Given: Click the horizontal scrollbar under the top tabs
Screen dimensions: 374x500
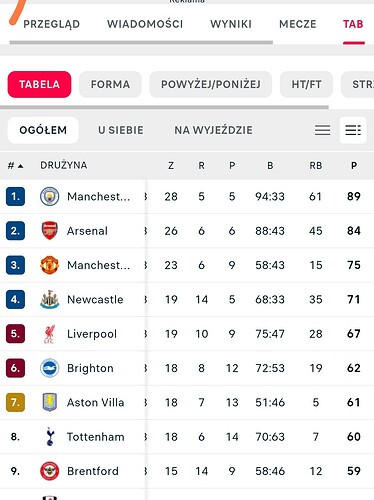Looking at the screenshot, I should pyautogui.click(x=141, y=43).
